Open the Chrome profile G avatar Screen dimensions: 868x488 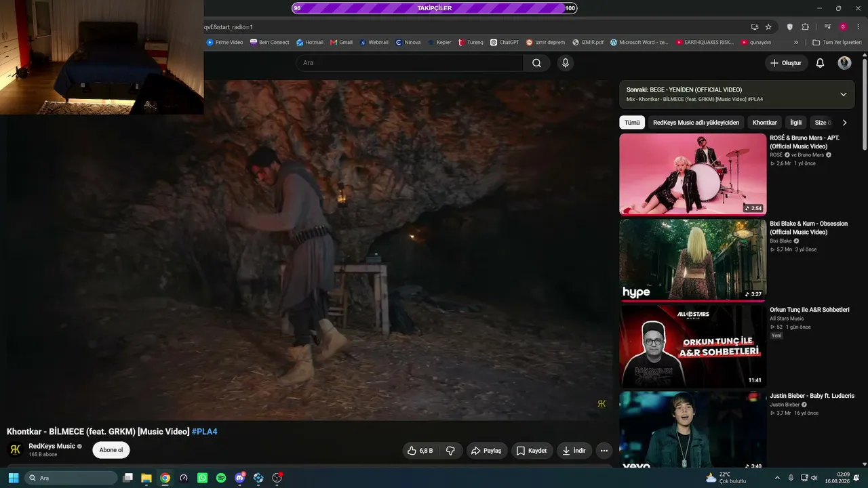843,27
